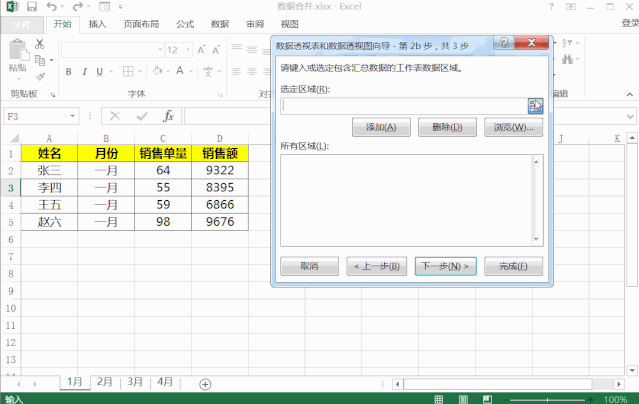Click the Select All corner triangle

point(14,139)
